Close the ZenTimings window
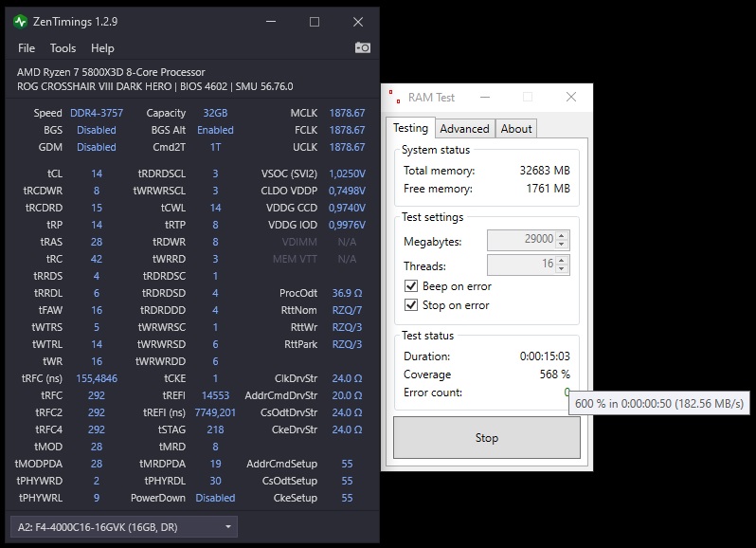The height and width of the screenshot is (548, 756). pyautogui.click(x=358, y=22)
